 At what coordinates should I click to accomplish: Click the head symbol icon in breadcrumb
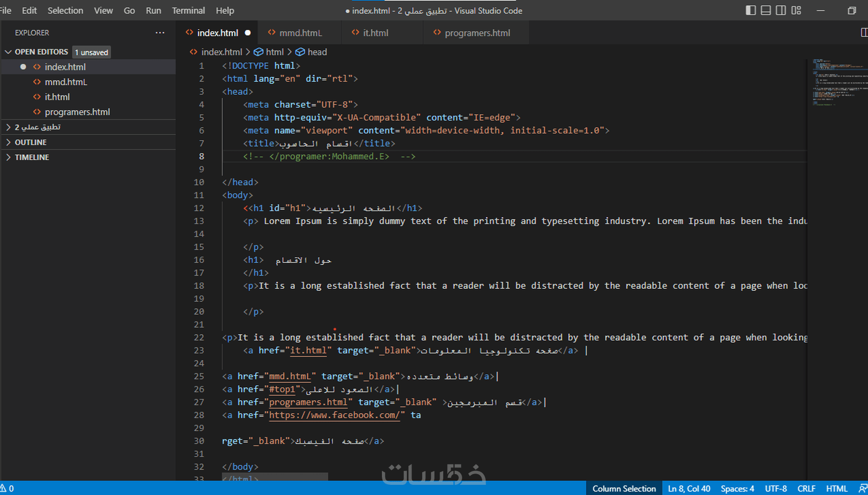click(x=300, y=52)
